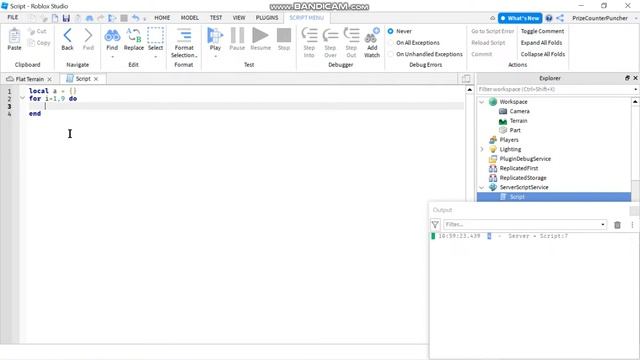Click the new file icon in quick access bar

click(55, 18)
